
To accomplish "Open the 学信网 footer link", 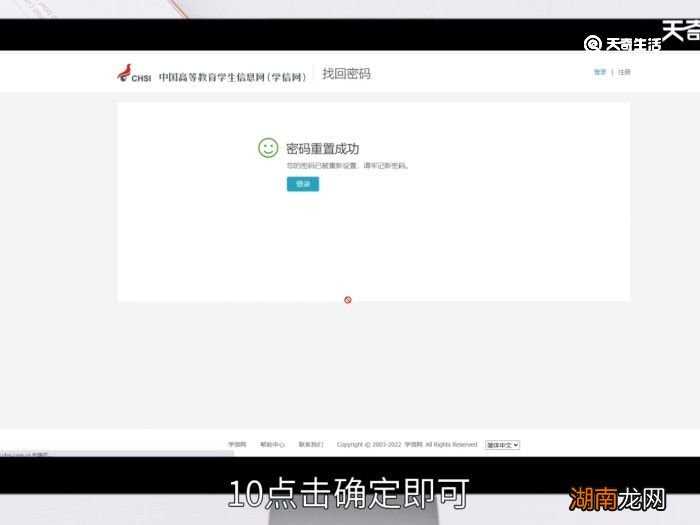I will 237,444.
